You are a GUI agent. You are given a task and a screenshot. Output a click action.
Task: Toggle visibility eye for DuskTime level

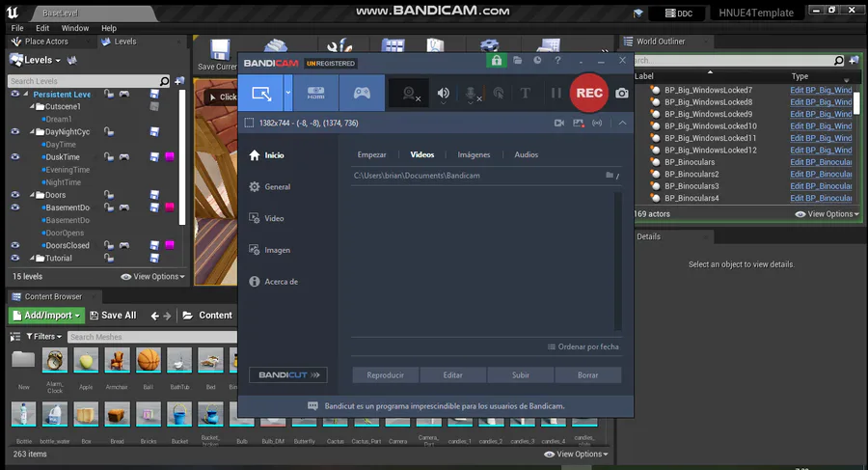[14, 157]
